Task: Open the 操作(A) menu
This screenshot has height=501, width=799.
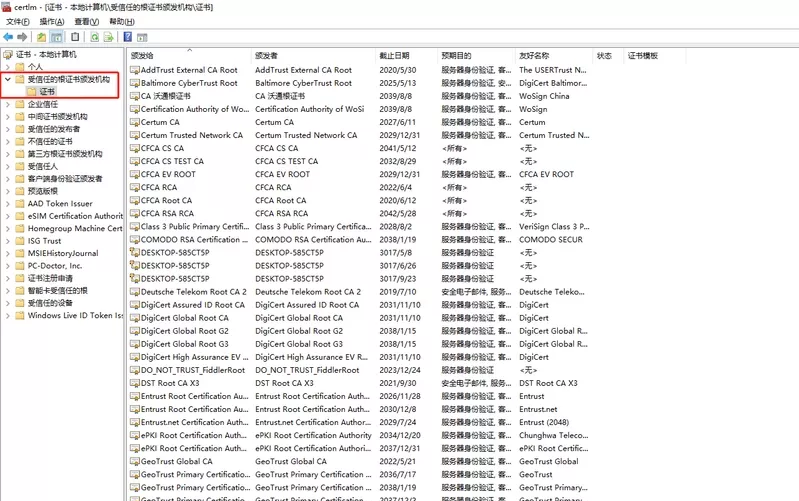Action: (x=52, y=21)
